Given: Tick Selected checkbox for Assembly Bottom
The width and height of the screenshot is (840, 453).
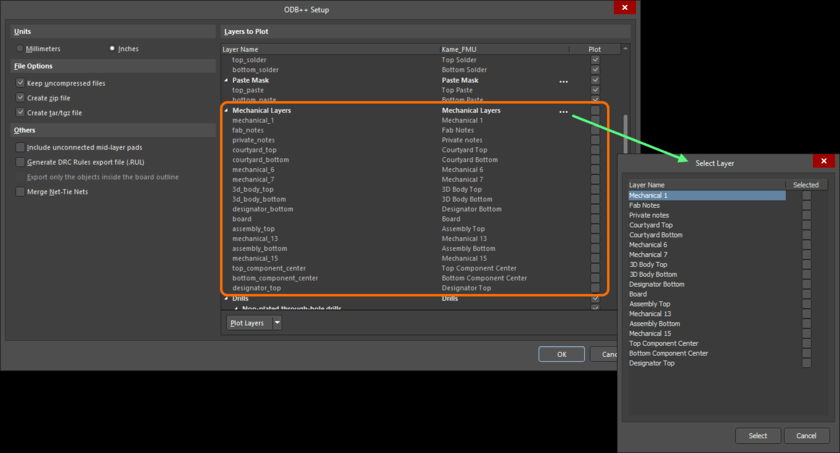Looking at the screenshot, I should tap(807, 324).
